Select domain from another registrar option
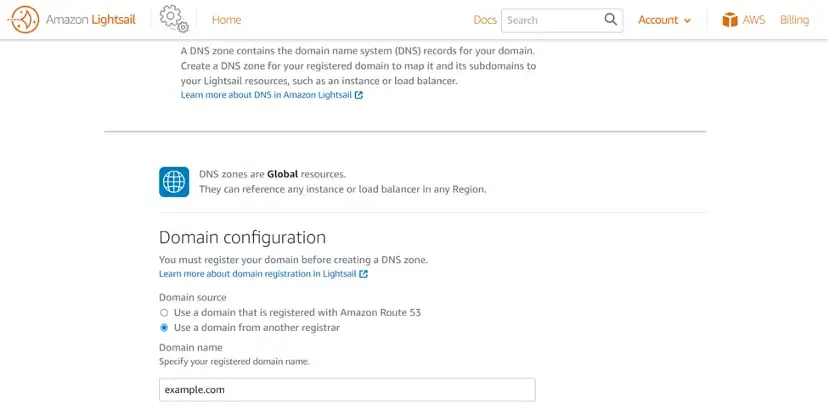The height and width of the screenshot is (414, 828). (x=164, y=328)
